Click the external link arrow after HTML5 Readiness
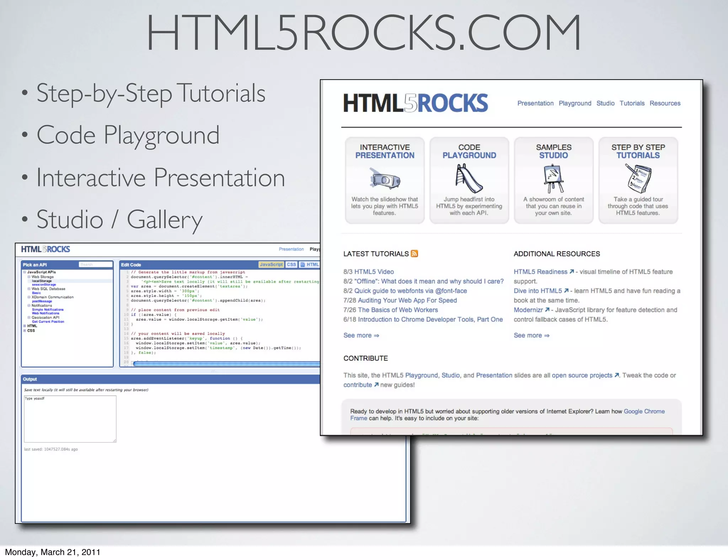Image resolution: width=728 pixels, height=560 pixels. (572, 272)
